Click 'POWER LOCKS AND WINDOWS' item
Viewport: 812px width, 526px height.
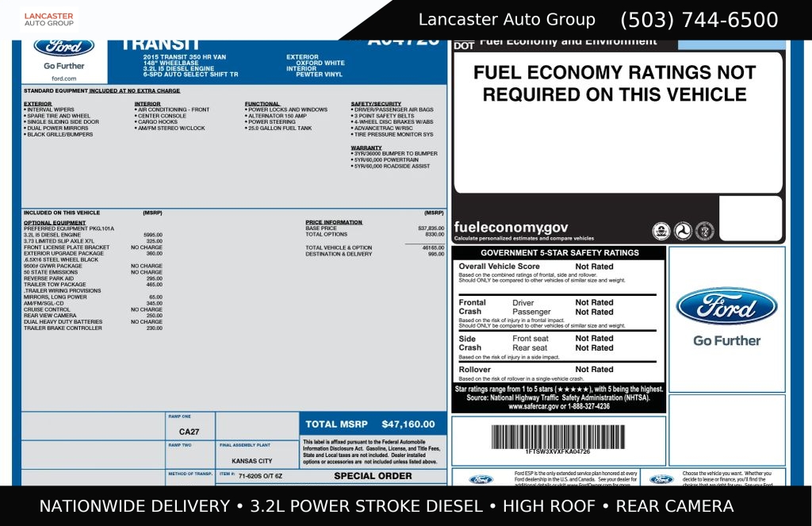(x=286, y=109)
